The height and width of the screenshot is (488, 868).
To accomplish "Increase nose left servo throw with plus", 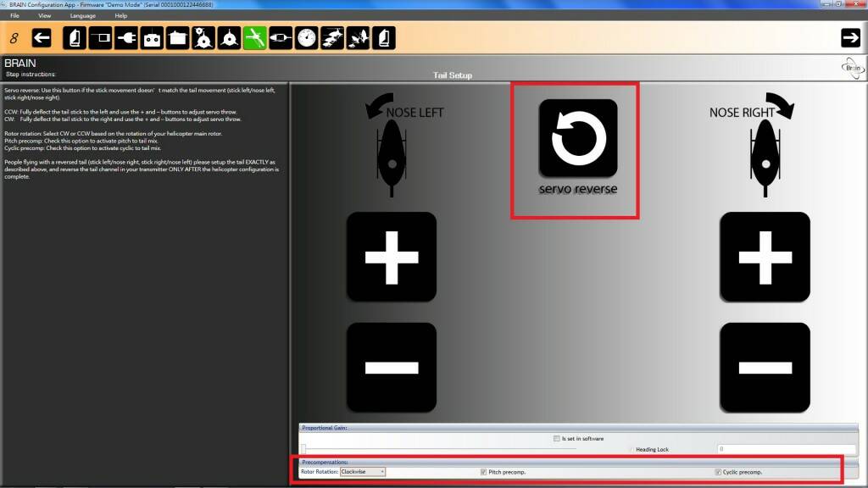I will (392, 258).
